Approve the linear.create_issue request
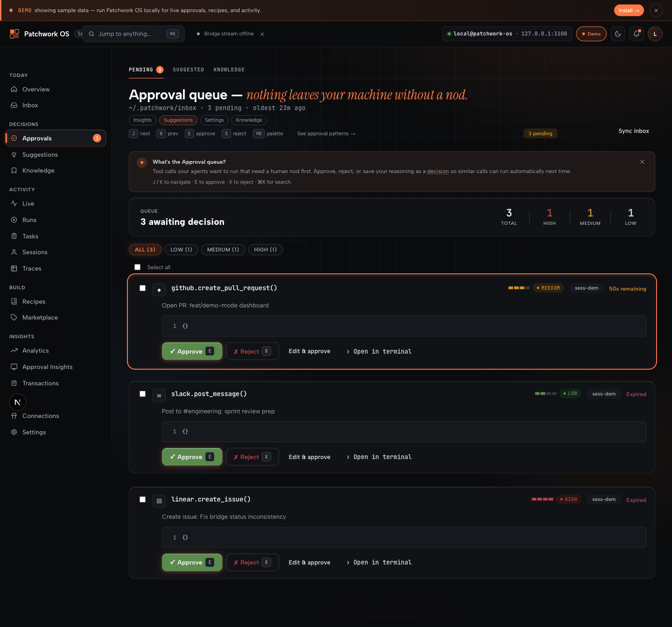Screen dimensions: 672x627 click(192, 562)
